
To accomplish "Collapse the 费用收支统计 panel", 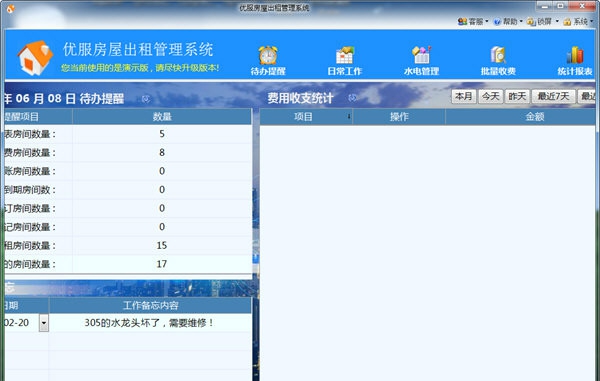I will (x=352, y=98).
